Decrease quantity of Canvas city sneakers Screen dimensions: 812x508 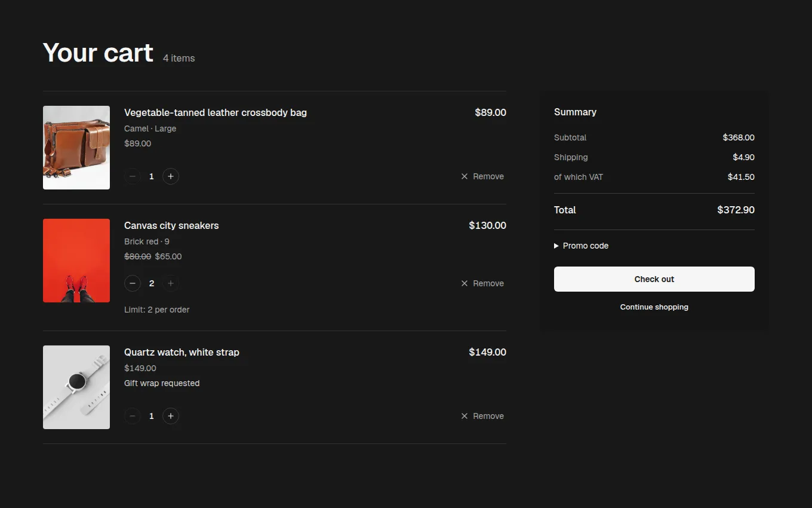pos(133,283)
